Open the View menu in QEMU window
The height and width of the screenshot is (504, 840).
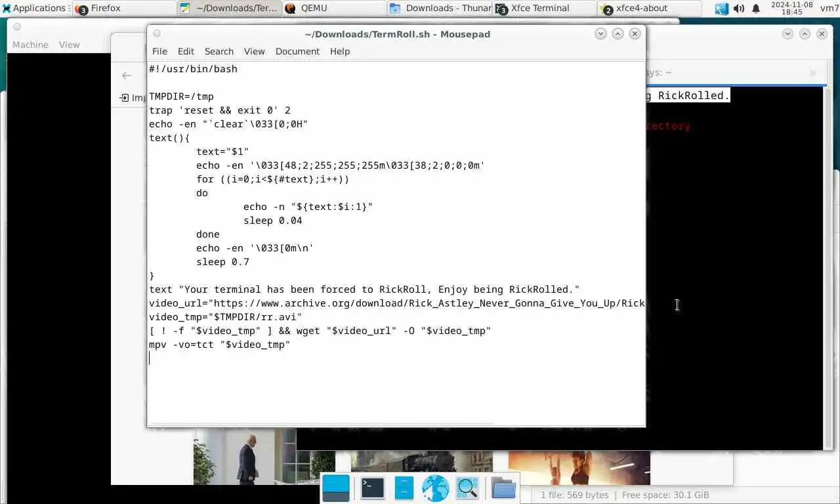70,45
